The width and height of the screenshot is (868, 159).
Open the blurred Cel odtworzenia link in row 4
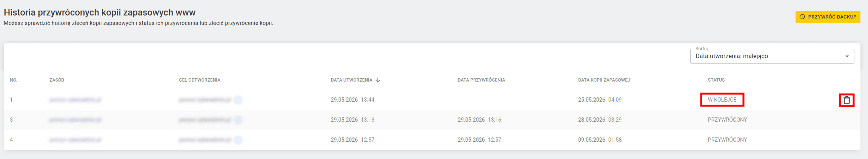point(205,140)
